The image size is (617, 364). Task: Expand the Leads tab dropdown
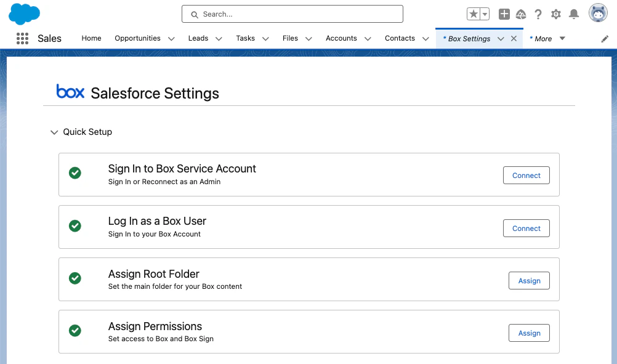pos(219,39)
